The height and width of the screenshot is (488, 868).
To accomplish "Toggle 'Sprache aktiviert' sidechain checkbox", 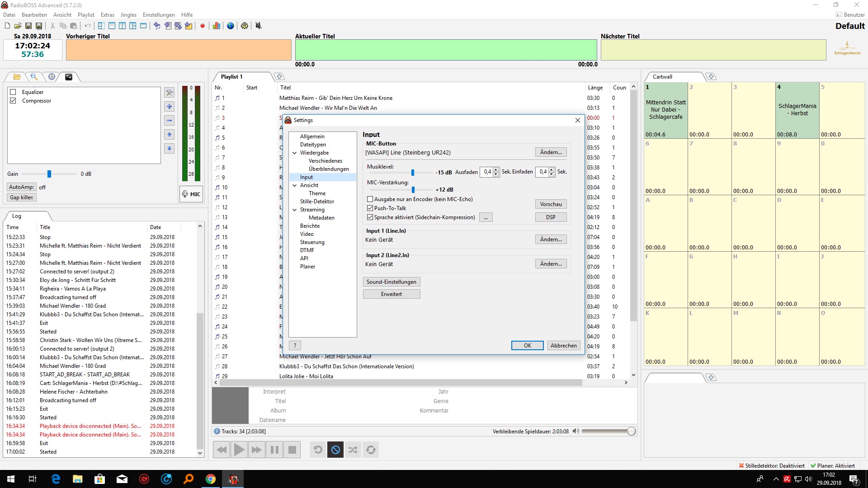I will tap(370, 217).
